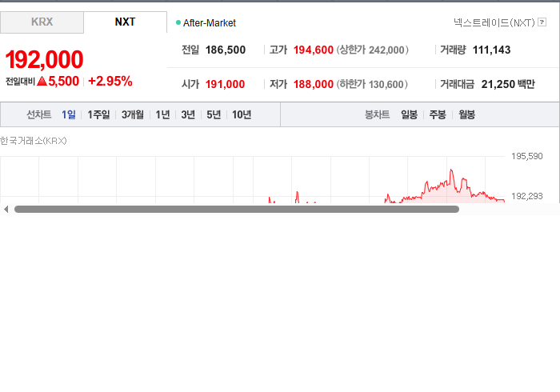View the 10년 line chart
560x392 pixels.
(x=242, y=114)
